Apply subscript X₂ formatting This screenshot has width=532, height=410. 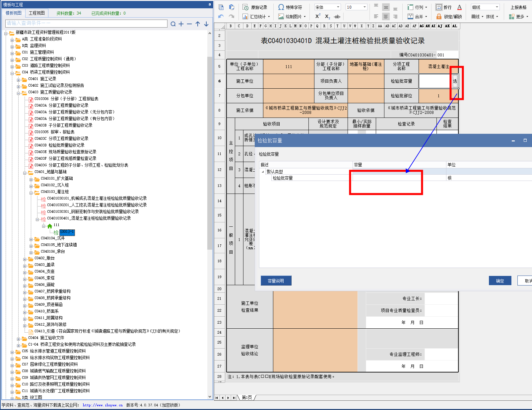(327, 16)
